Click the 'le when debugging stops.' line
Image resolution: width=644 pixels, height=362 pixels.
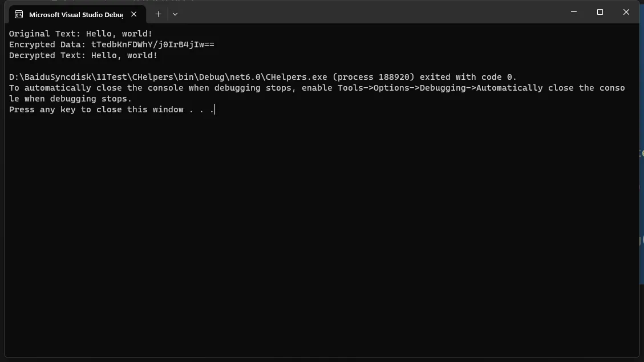point(70,99)
